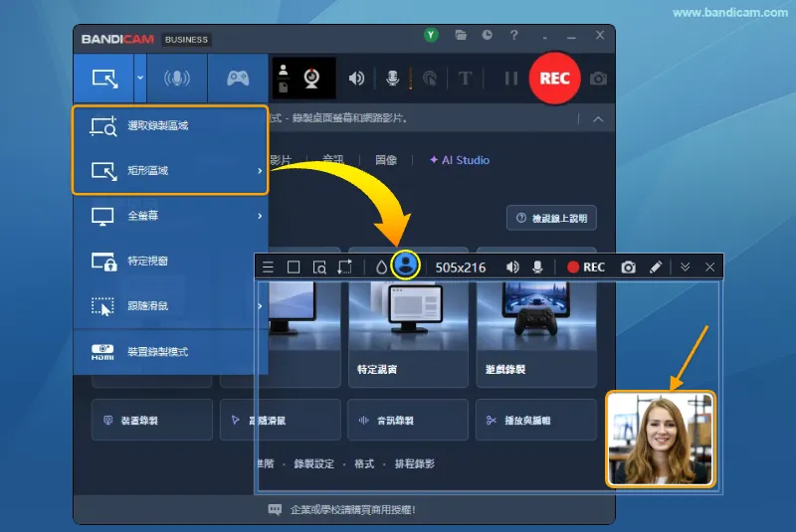Click the 企業或學校請購買商用授權 notice
Image resolution: width=796 pixels, height=532 pixels.
[353, 510]
